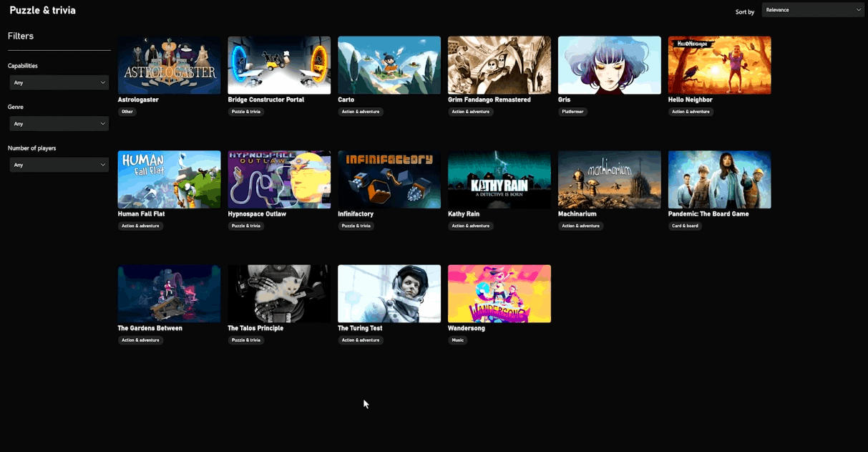Expand the Number of players dropdown

pos(59,164)
